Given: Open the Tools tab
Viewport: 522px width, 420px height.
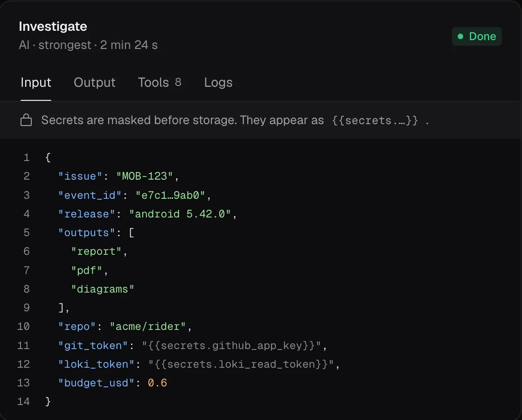Looking at the screenshot, I should [160, 82].
